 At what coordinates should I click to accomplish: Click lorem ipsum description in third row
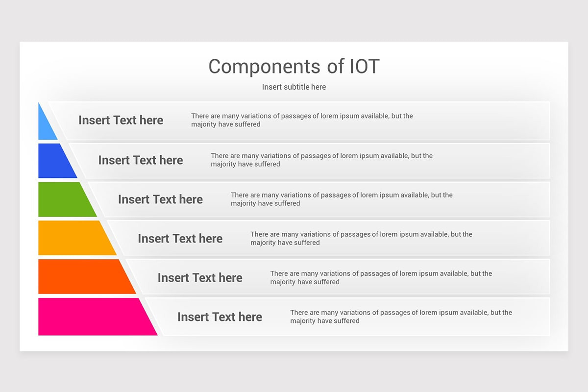(x=342, y=199)
